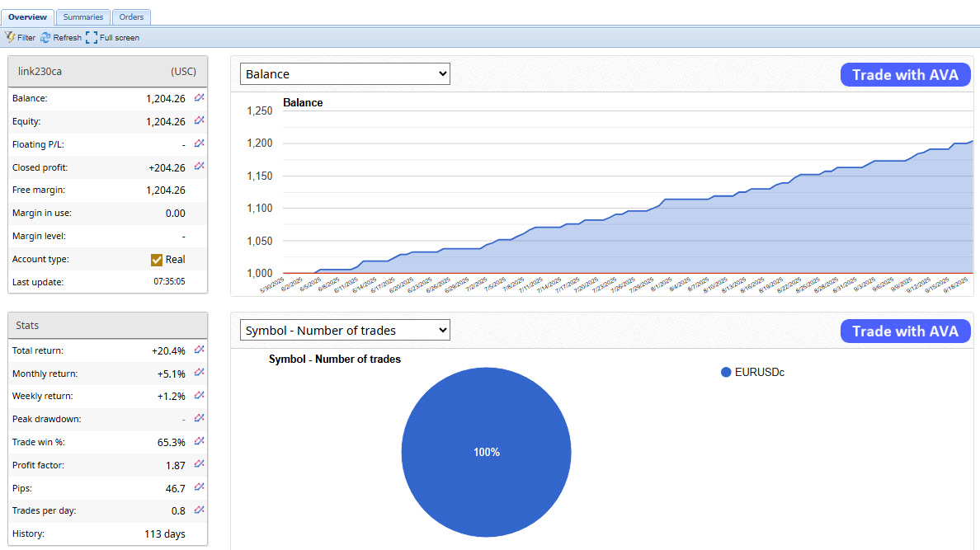Open the chart icon for Profit factor
980x550 pixels.
coord(199,465)
